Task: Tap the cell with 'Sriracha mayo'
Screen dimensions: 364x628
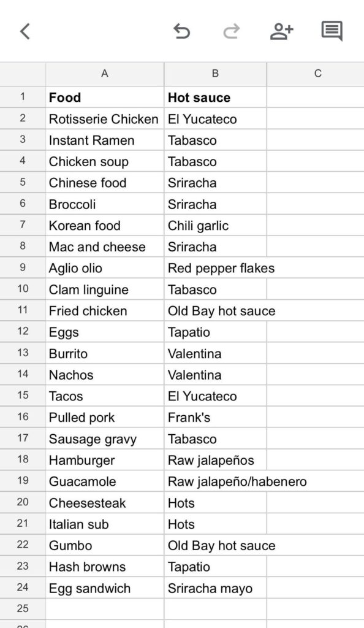Action: coord(214,588)
